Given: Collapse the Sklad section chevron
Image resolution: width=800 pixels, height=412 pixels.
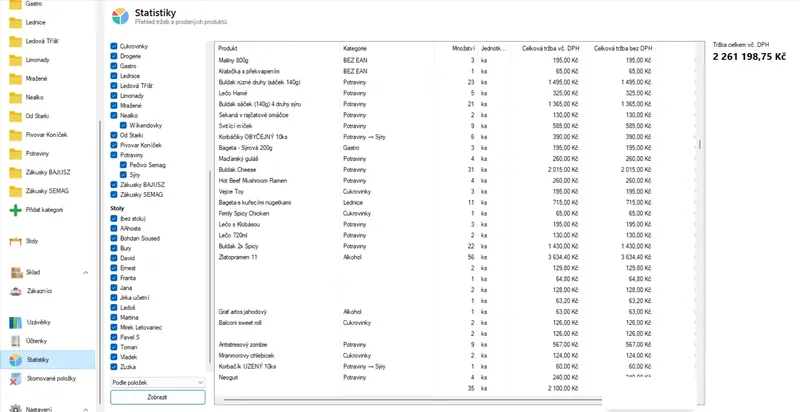Looking at the screenshot, I should (x=85, y=273).
